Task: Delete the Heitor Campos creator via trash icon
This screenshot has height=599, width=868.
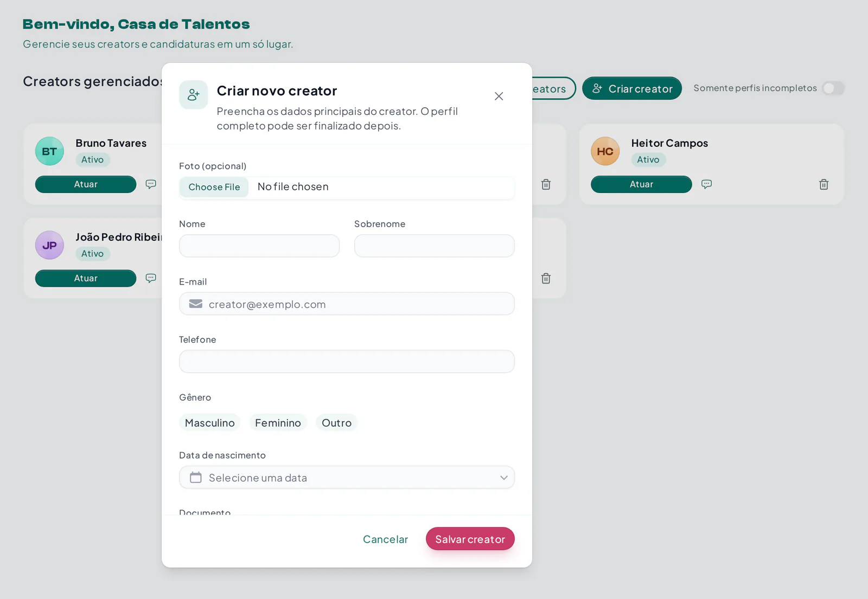Action: (x=824, y=184)
